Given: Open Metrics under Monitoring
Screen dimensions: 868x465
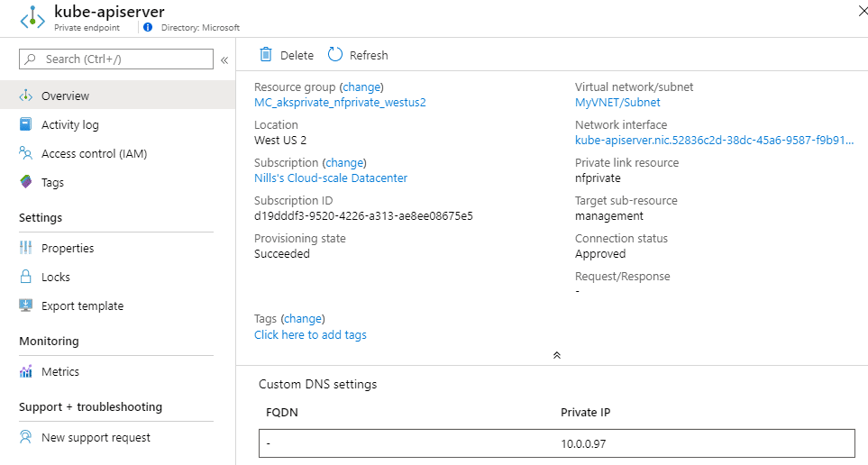Looking at the screenshot, I should pyautogui.click(x=60, y=371).
